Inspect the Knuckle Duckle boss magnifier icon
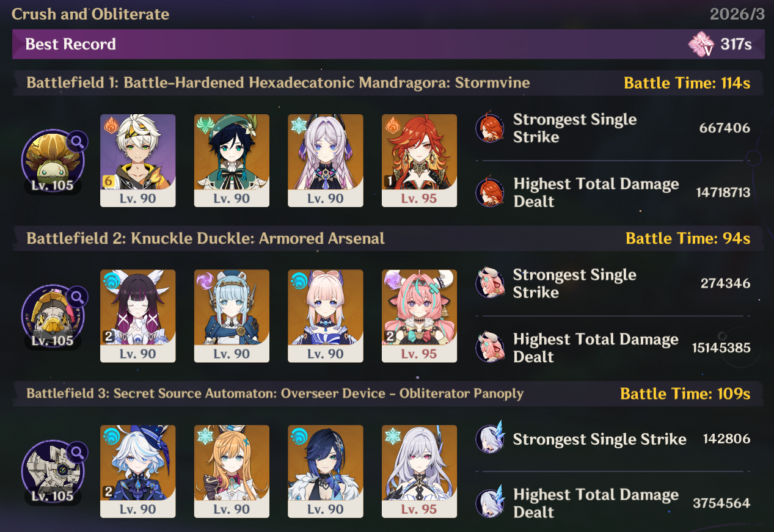This screenshot has width=774, height=532. pos(77,297)
